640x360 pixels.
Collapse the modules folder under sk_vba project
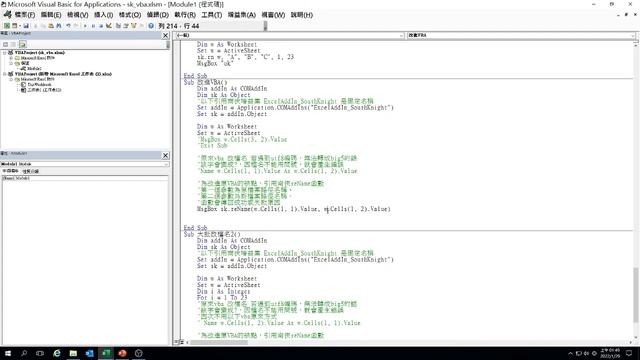11,63
